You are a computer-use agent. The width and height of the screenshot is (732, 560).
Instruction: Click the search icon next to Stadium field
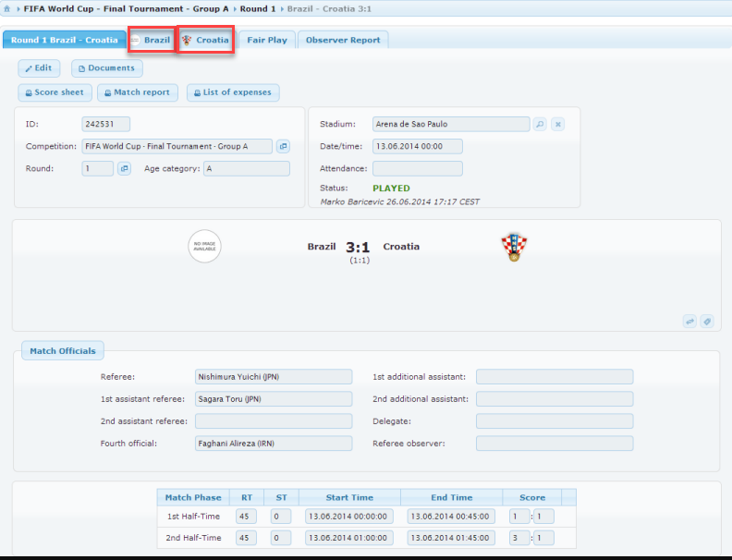(540, 124)
